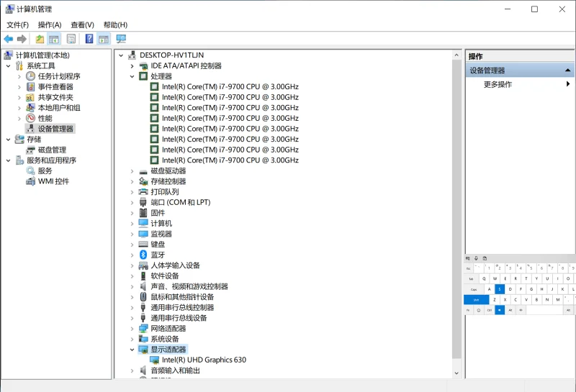This screenshot has height=392, width=576.
Task: Click the 打印队列 printer icon
Action: [x=143, y=192]
